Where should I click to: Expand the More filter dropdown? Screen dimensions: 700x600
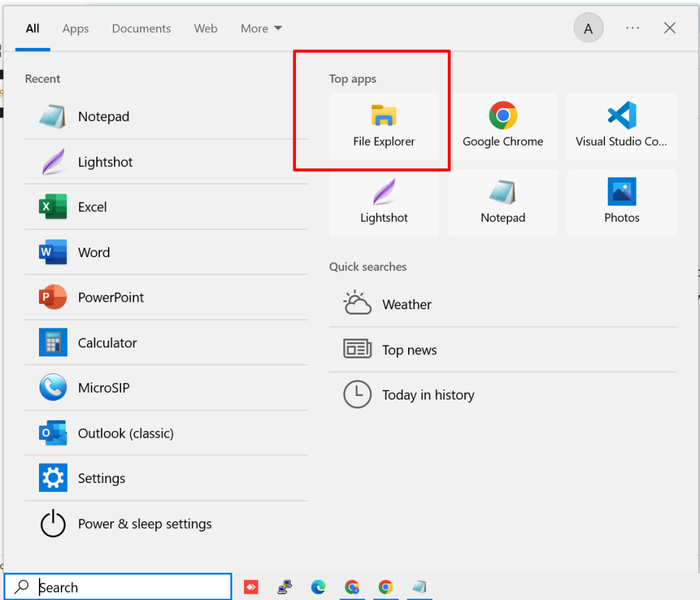261,29
